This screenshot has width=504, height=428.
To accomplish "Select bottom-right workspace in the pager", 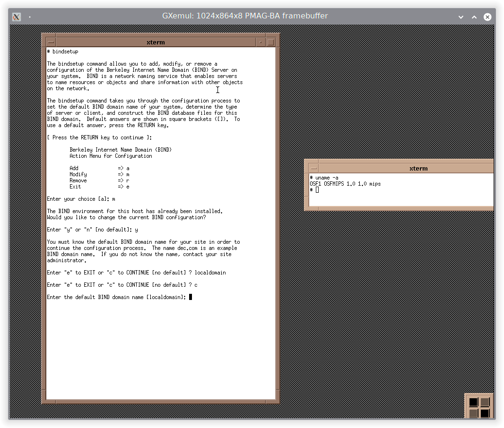I will click(485, 413).
